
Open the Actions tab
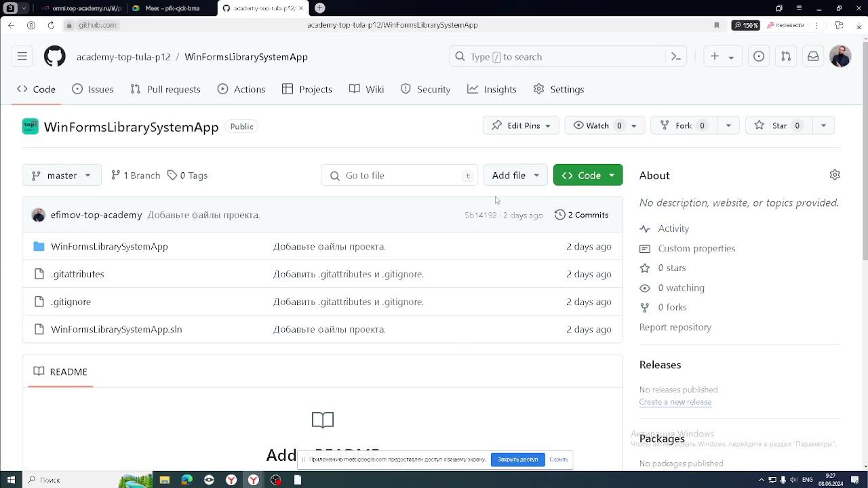241,89
